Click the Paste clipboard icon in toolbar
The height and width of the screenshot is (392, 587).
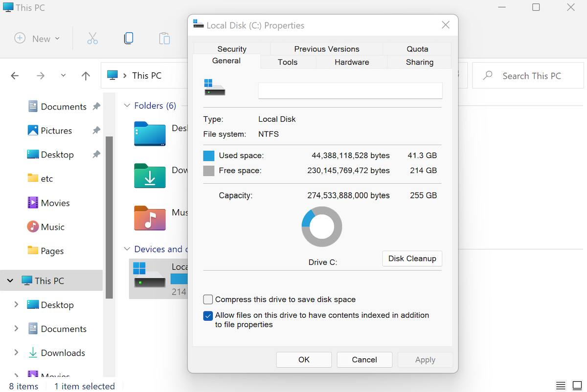point(164,39)
